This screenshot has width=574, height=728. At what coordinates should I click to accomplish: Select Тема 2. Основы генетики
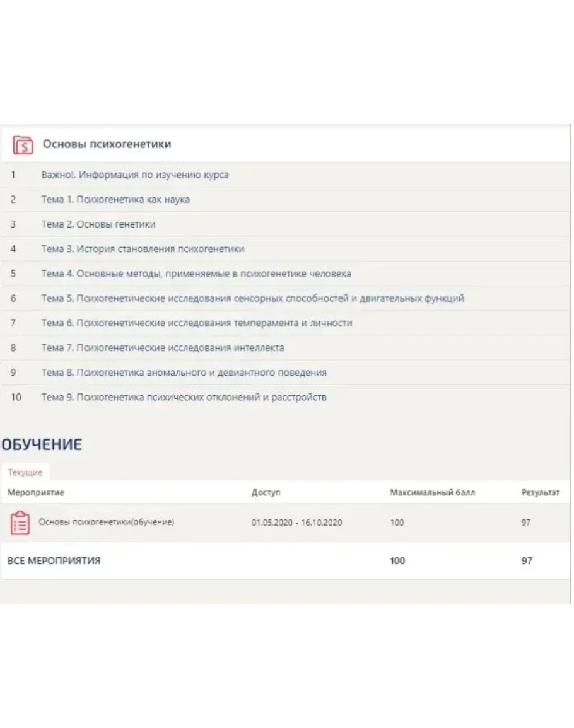[x=98, y=224]
